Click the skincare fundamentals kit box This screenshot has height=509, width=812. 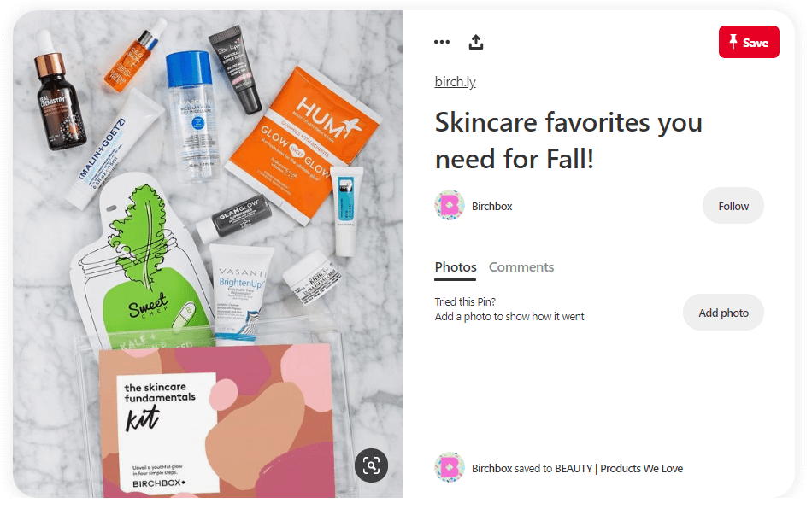point(215,422)
